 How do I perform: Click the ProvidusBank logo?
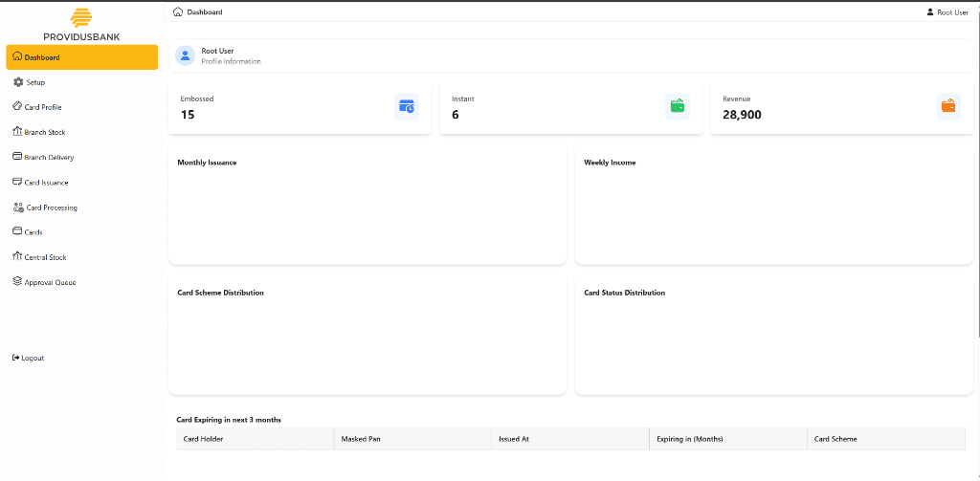pos(82,25)
